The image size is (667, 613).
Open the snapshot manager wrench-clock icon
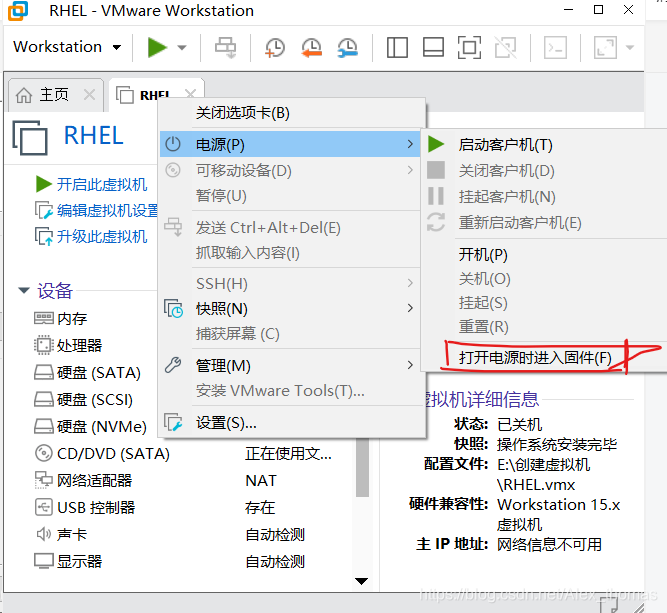pos(348,47)
